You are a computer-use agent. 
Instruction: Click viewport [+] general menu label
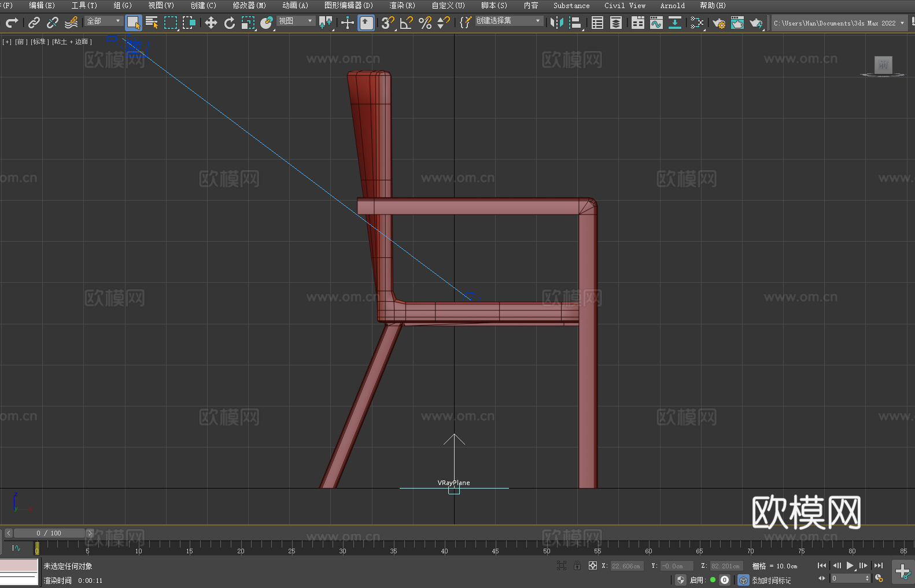click(x=7, y=42)
